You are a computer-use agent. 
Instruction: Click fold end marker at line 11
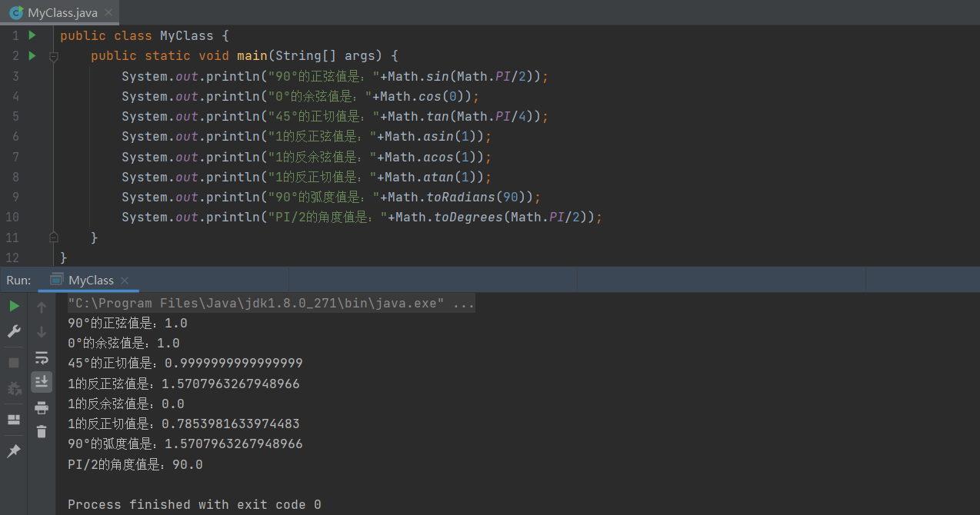pyautogui.click(x=53, y=238)
